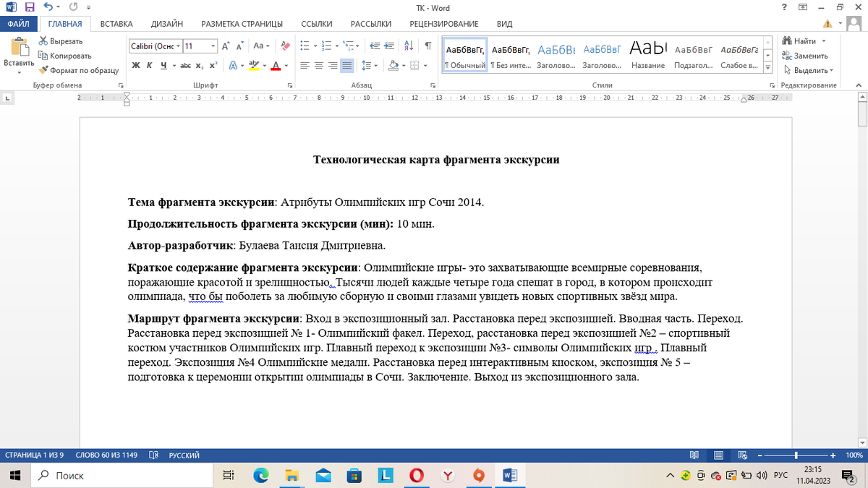Open the ФАЙЛ tab
The width and height of the screenshot is (868, 488).
[18, 24]
